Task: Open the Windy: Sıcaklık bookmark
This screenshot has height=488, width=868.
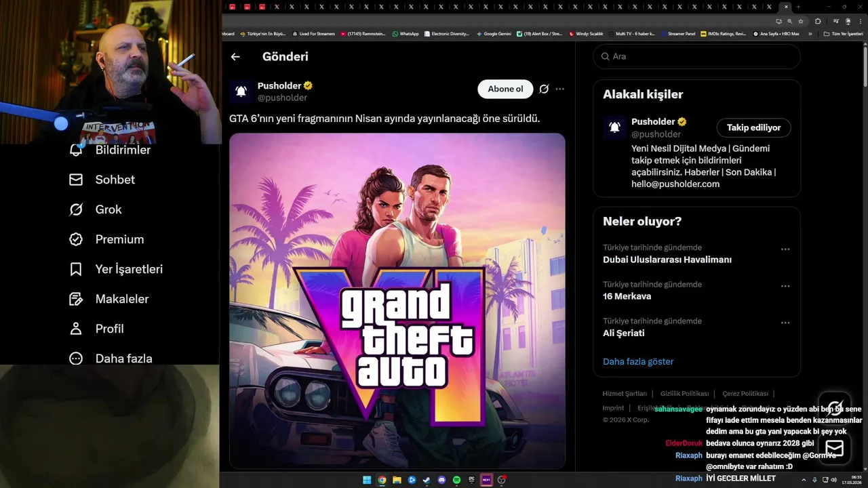Action: point(587,33)
